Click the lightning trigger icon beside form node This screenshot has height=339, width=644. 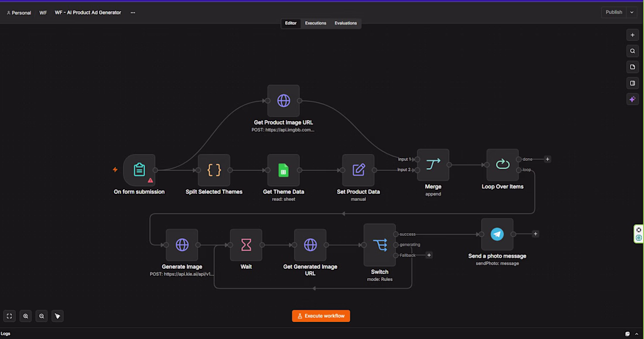[115, 169]
